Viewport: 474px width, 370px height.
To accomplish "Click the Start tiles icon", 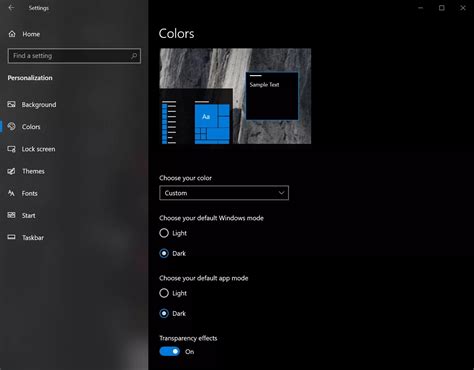I will click(x=11, y=215).
